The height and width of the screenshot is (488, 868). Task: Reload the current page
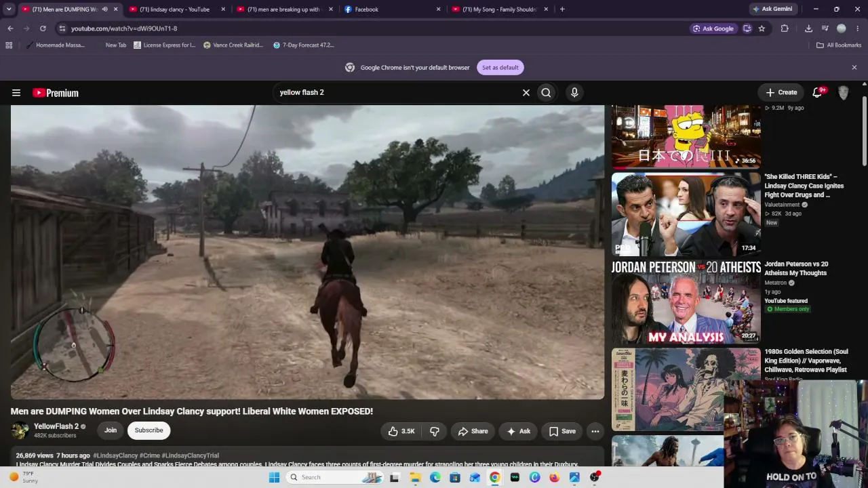43,28
